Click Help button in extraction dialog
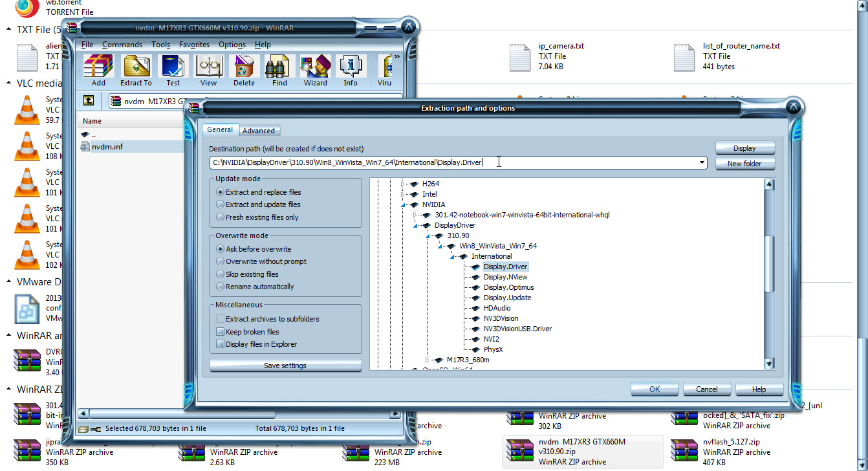This screenshot has height=471, width=868. click(759, 389)
